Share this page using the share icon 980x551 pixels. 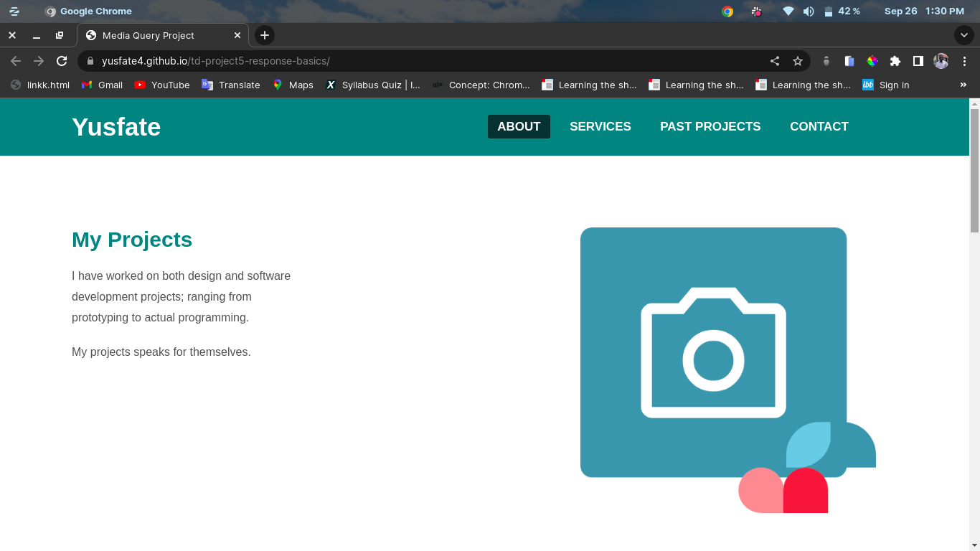point(775,61)
